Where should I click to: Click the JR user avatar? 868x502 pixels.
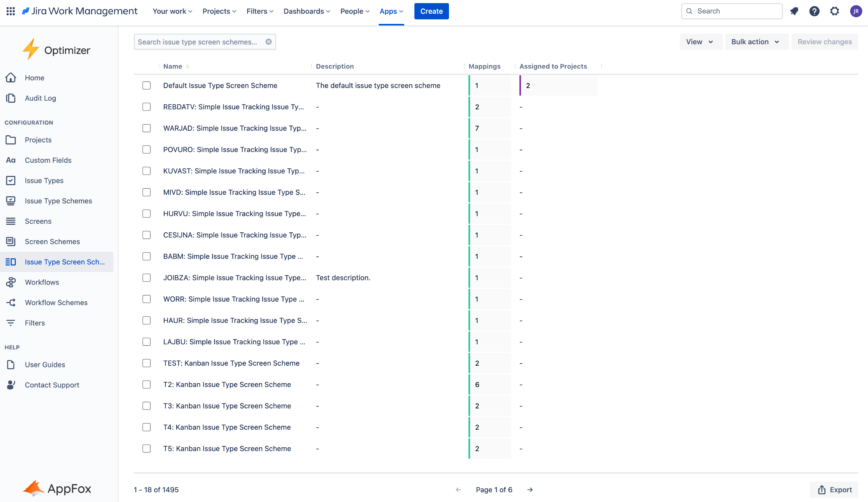point(856,11)
